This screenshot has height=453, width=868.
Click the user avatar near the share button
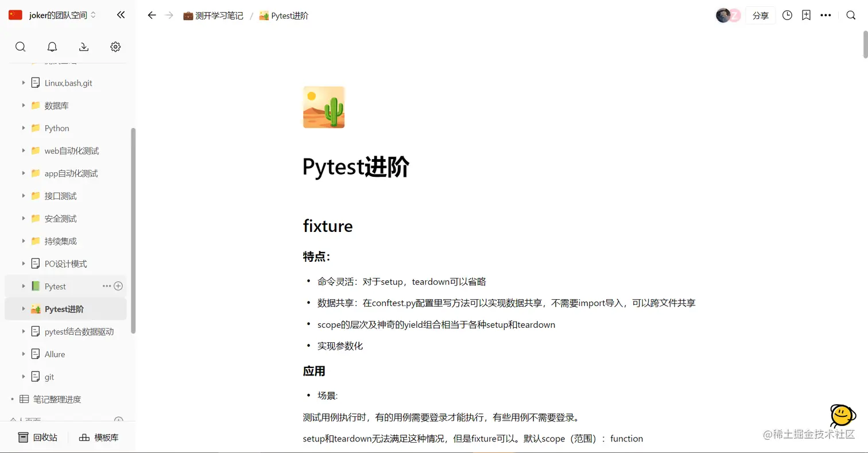[x=724, y=16]
